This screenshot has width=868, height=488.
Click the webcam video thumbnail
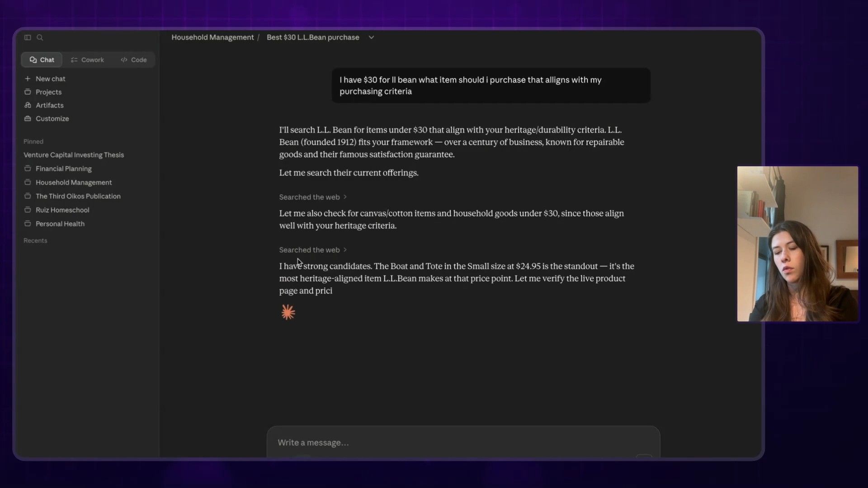(797, 244)
